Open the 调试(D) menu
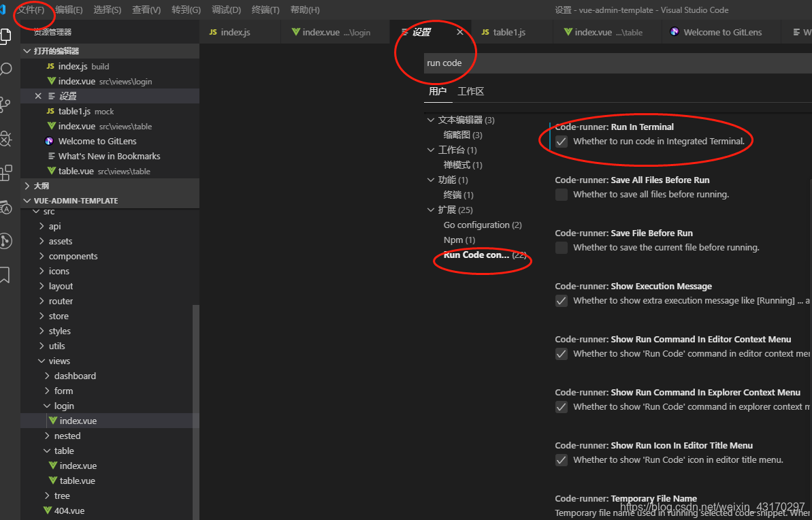This screenshot has height=520, width=812. coord(226,10)
